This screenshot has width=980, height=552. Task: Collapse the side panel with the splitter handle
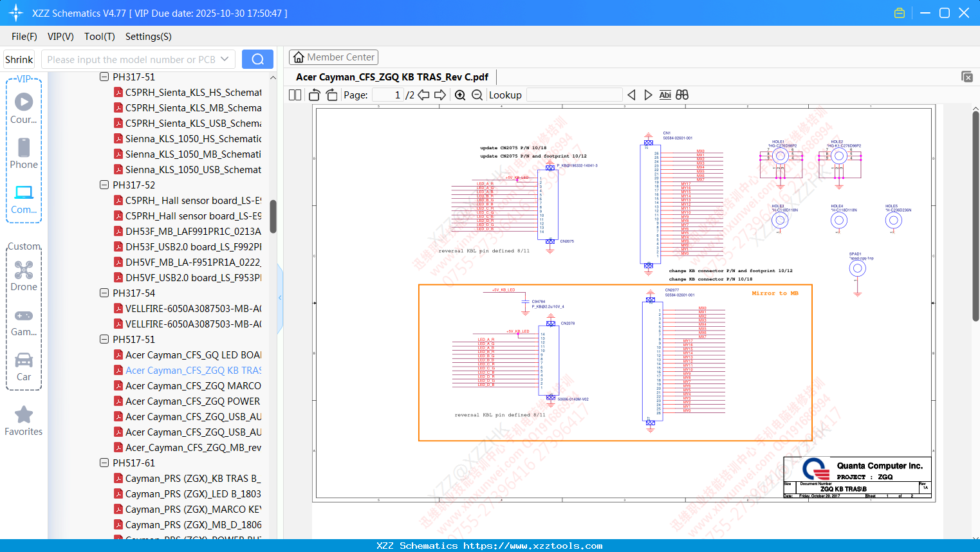(x=280, y=297)
